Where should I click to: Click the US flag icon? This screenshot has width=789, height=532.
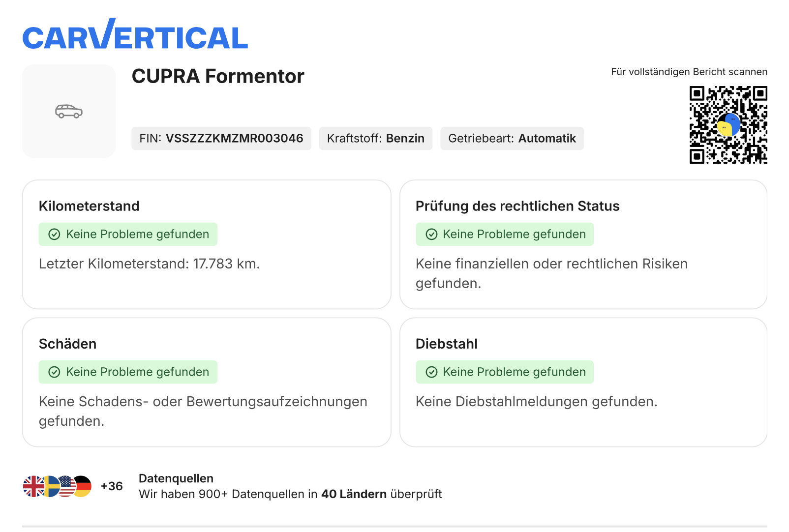coord(67,486)
